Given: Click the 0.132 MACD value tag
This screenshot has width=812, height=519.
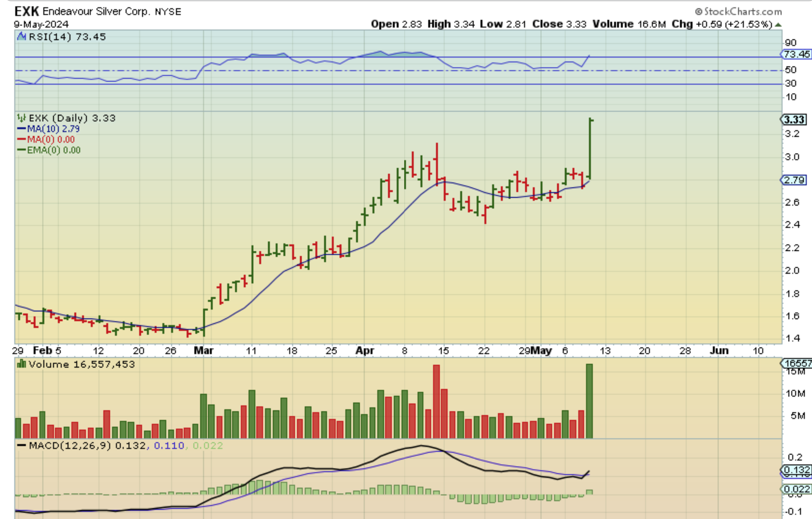Looking at the screenshot, I should (796, 470).
